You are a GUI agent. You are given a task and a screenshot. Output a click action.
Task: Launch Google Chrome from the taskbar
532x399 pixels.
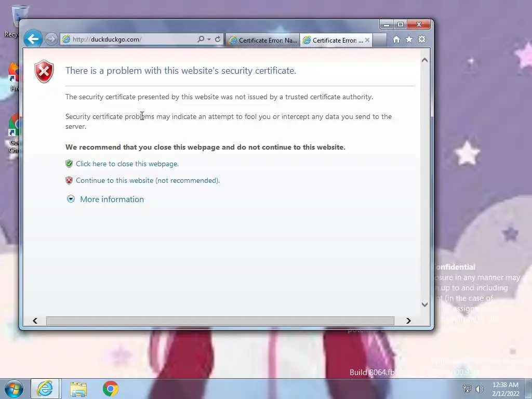(111, 389)
